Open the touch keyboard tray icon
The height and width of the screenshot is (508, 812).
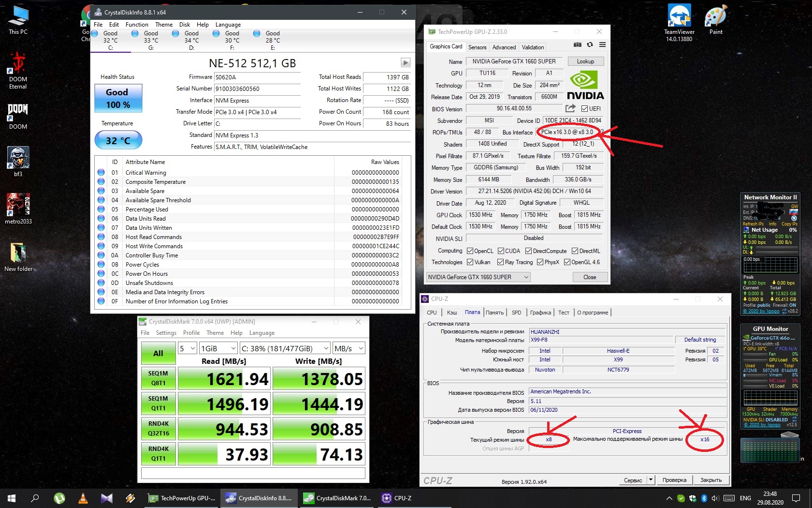pyautogui.click(x=729, y=498)
